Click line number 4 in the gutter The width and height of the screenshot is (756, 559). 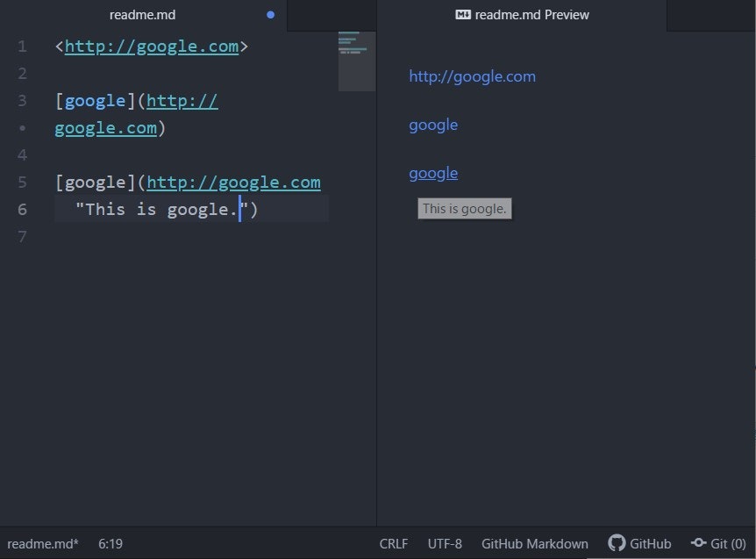coord(22,154)
